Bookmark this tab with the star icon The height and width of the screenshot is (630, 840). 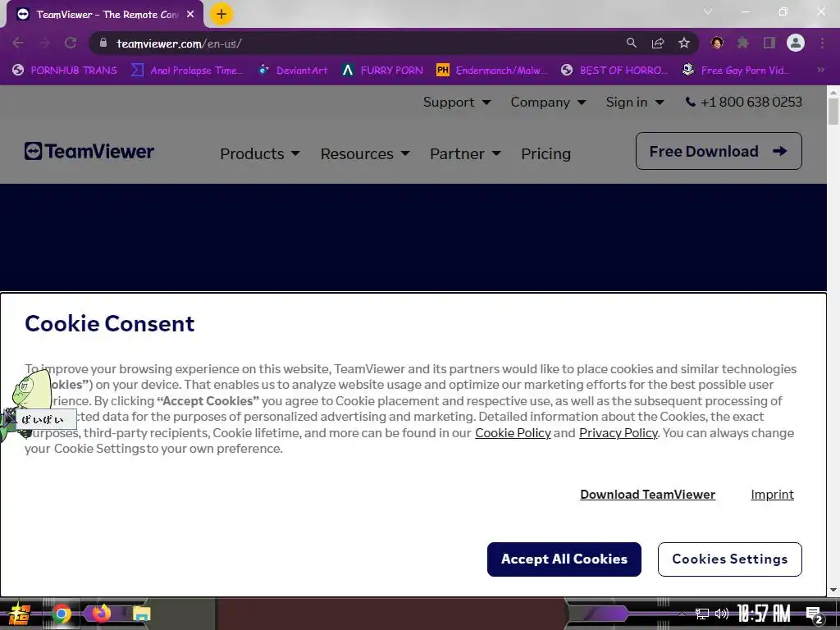pos(684,43)
